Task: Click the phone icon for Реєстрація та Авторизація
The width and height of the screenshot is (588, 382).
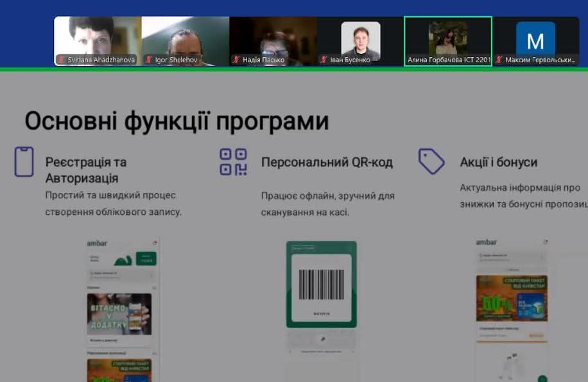Action: (24, 162)
